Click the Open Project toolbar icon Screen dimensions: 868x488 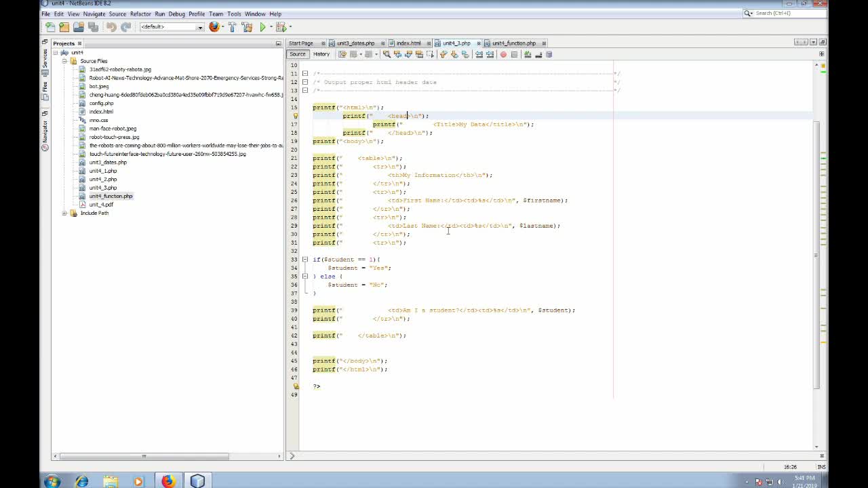click(79, 27)
